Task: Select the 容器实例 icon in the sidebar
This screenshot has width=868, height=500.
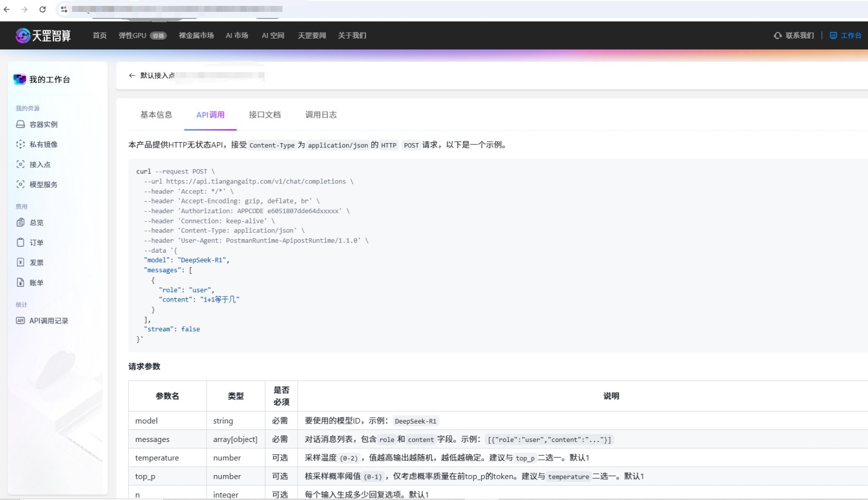Action: click(x=20, y=124)
